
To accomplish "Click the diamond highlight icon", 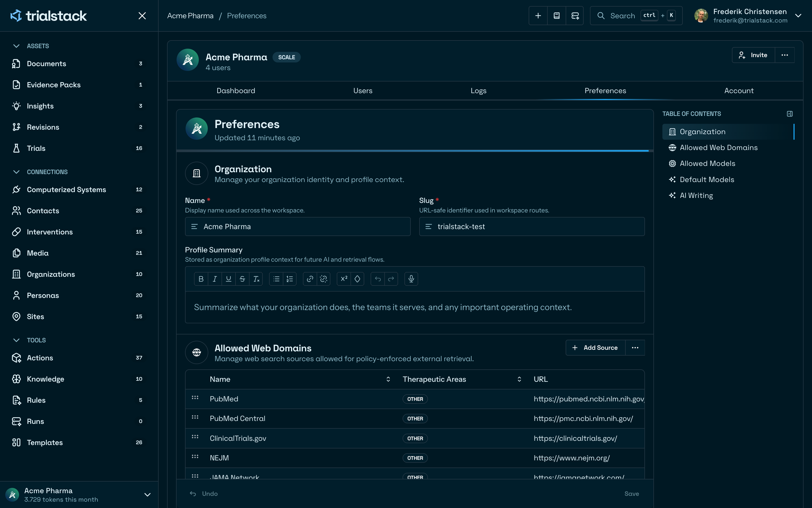I will pos(357,279).
